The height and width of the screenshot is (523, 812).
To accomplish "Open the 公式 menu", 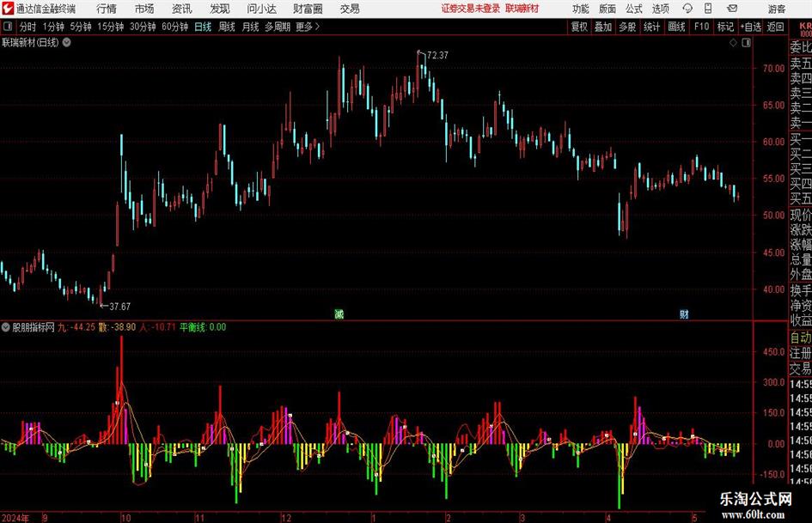I will pyautogui.click(x=634, y=9).
